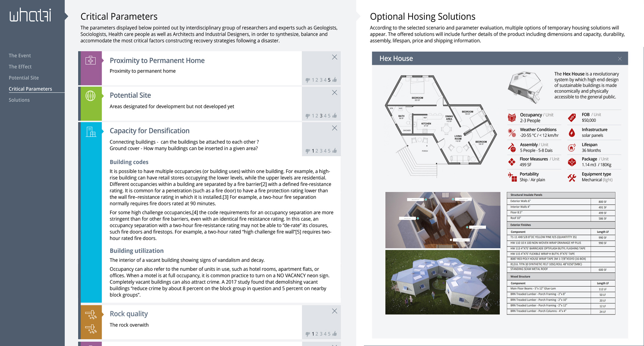Go to Solutions in the sidebar
The image size is (644, 346).
tap(19, 100)
